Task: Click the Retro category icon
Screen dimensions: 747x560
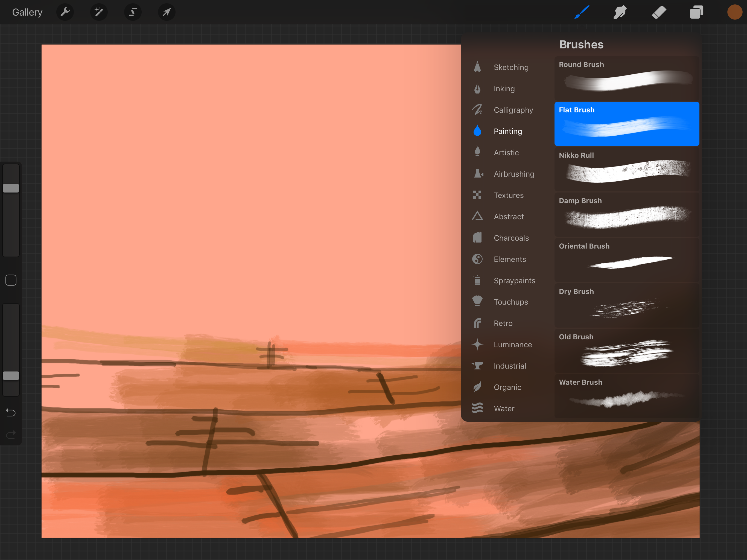Action: click(477, 323)
